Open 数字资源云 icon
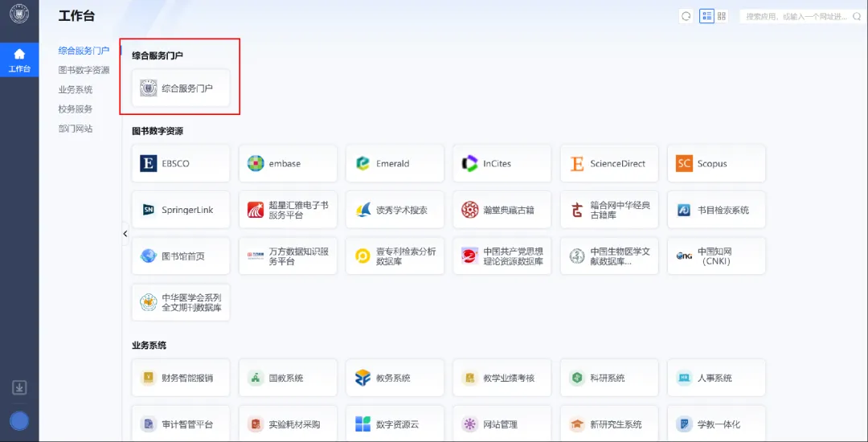This screenshot has width=868, height=442. tap(362, 425)
